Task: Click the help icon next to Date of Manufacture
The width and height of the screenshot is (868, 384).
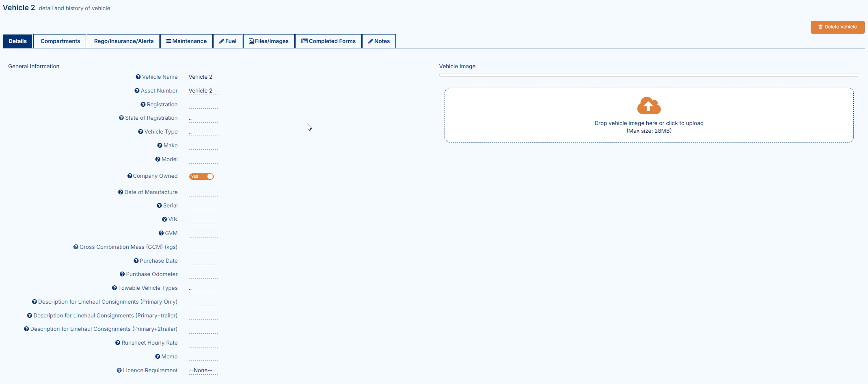Action: (x=121, y=192)
